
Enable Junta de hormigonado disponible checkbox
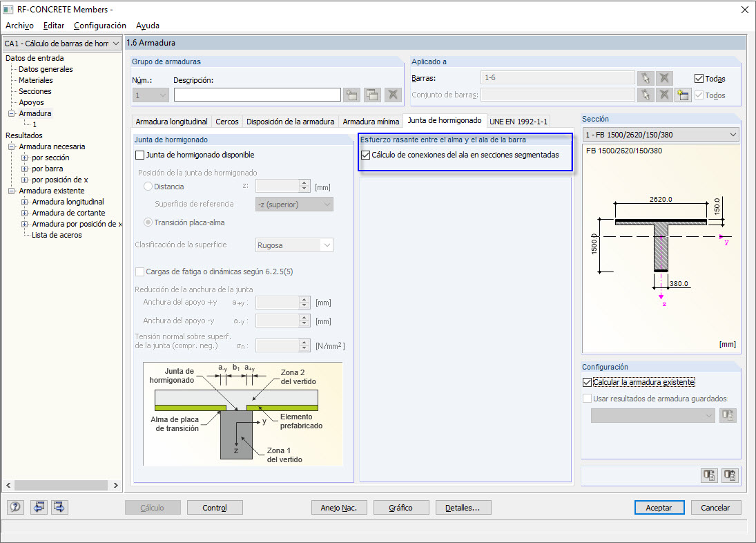(x=140, y=155)
